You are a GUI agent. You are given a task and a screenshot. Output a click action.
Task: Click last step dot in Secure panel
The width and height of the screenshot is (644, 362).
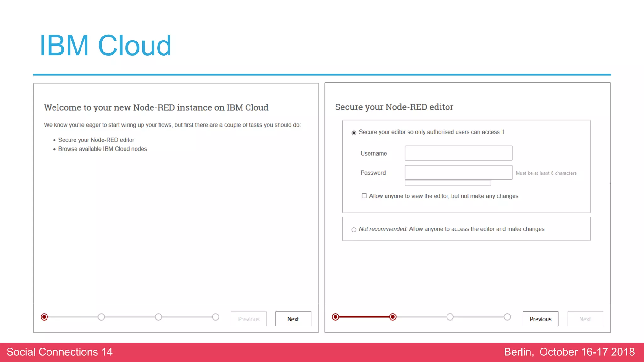(x=507, y=317)
